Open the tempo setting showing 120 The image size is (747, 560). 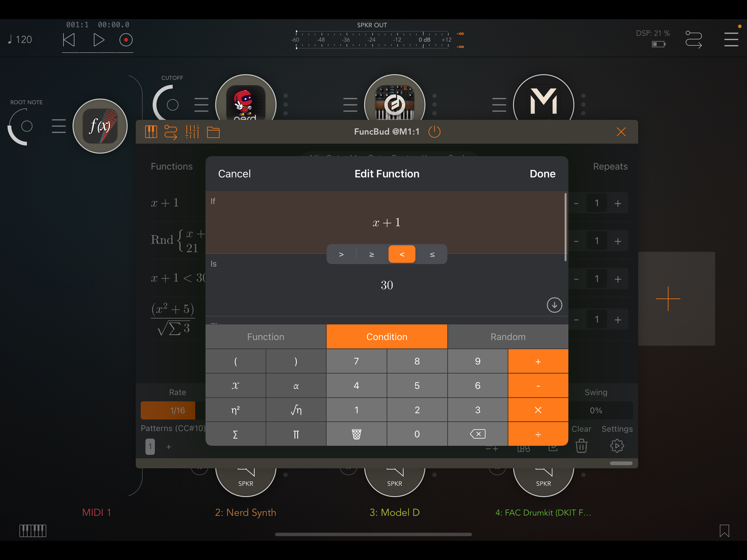tap(20, 40)
